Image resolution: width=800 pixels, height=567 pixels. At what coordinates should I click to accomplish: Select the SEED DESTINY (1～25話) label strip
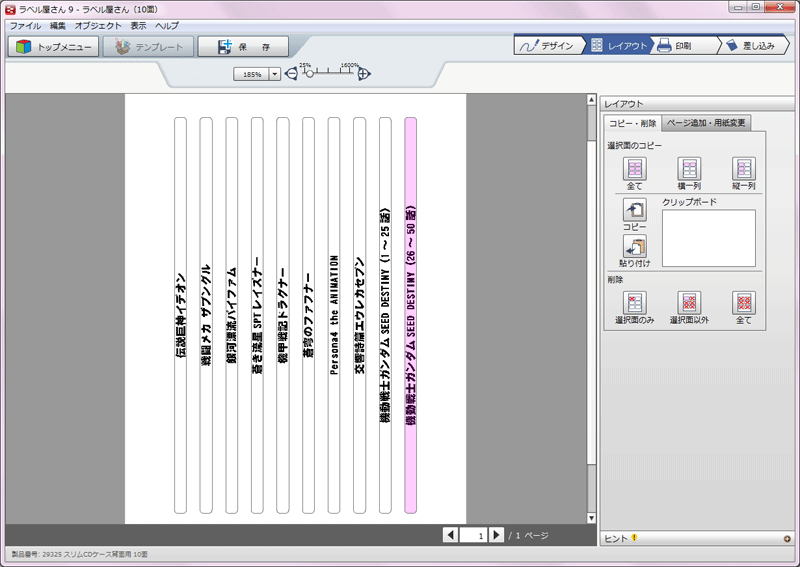(x=385, y=315)
